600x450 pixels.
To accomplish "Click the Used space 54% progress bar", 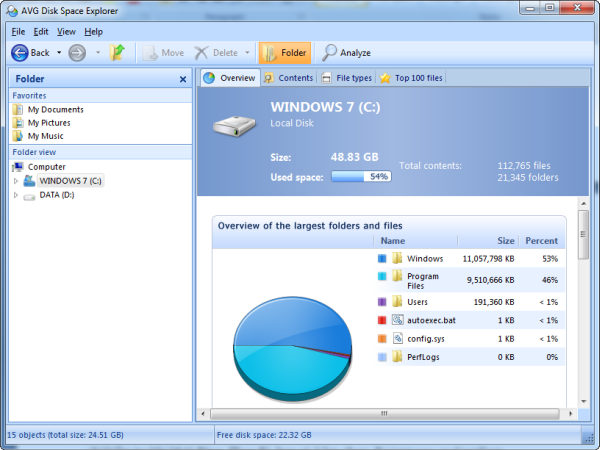I will point(361,176).
